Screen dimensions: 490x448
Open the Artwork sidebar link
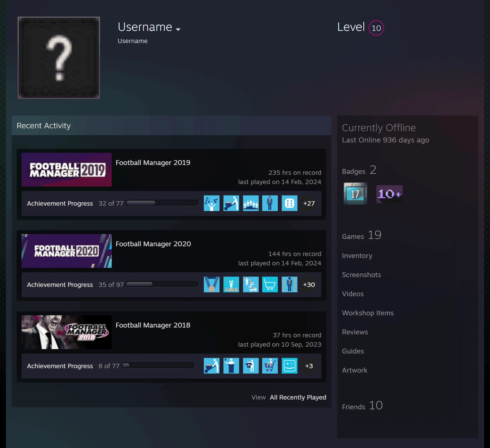[354, 370]
